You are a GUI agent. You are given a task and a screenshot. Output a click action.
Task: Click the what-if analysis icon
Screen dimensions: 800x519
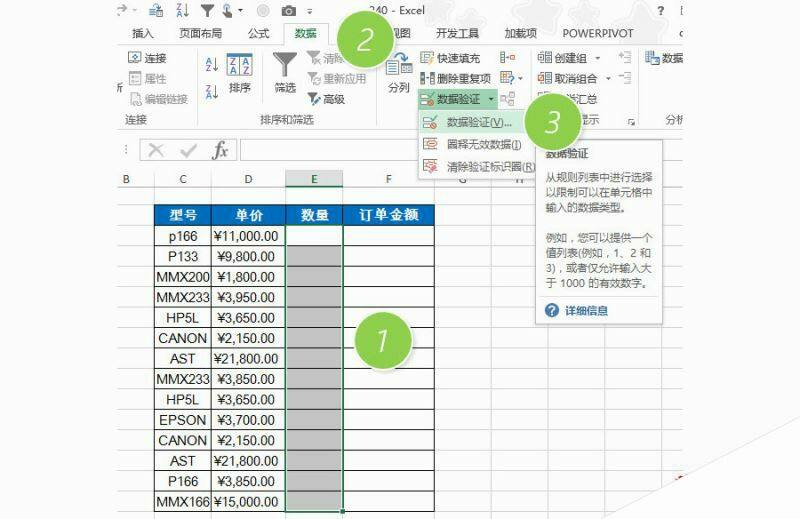click(x=507, y=78)
